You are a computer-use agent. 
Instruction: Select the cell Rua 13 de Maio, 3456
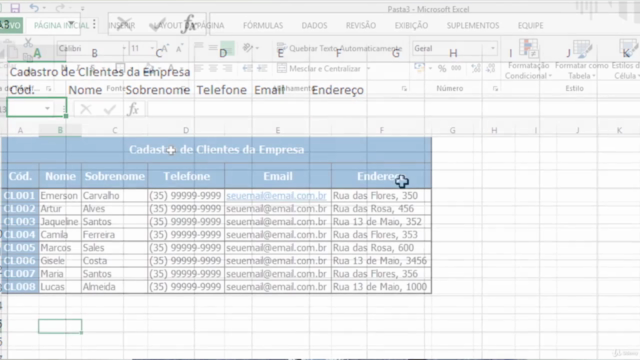[x=381, y=261]
